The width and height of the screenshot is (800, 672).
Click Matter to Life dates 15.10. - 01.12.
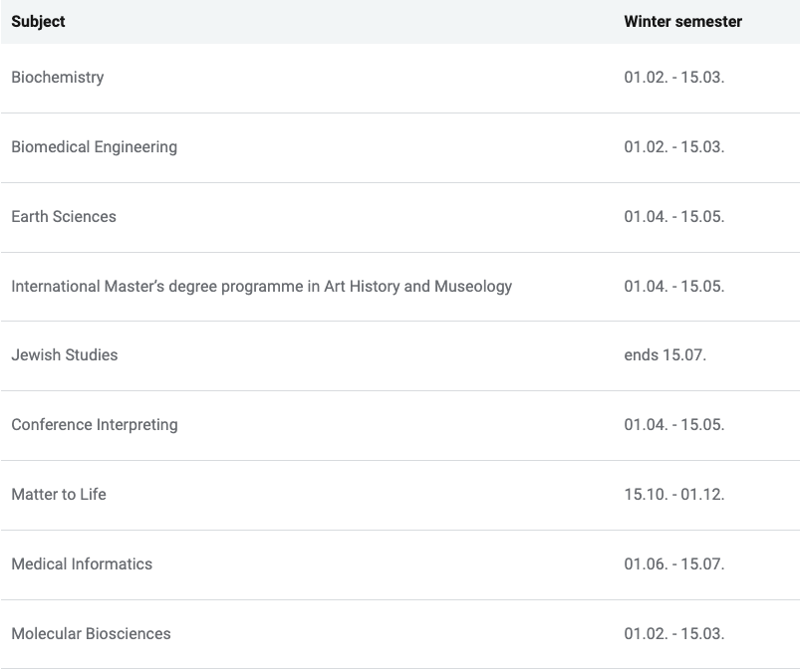[674, 495]
